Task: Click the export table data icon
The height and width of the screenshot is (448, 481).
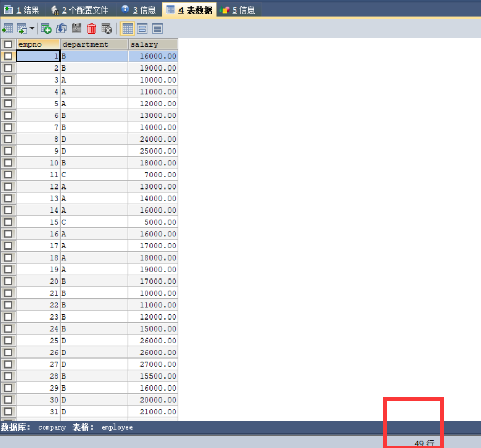Action: pyautogui.click(x=7, y=28)
